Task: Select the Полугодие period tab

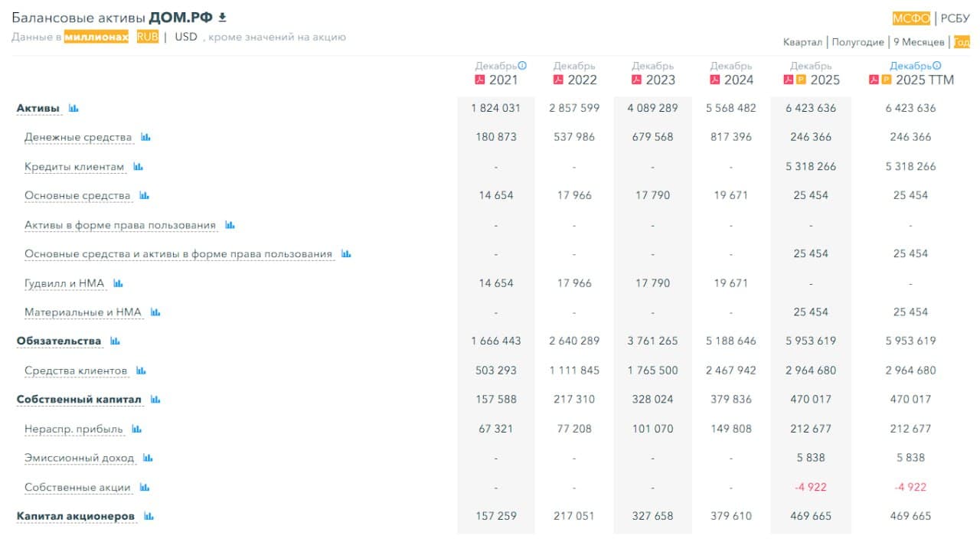Action: pos(857,42)
